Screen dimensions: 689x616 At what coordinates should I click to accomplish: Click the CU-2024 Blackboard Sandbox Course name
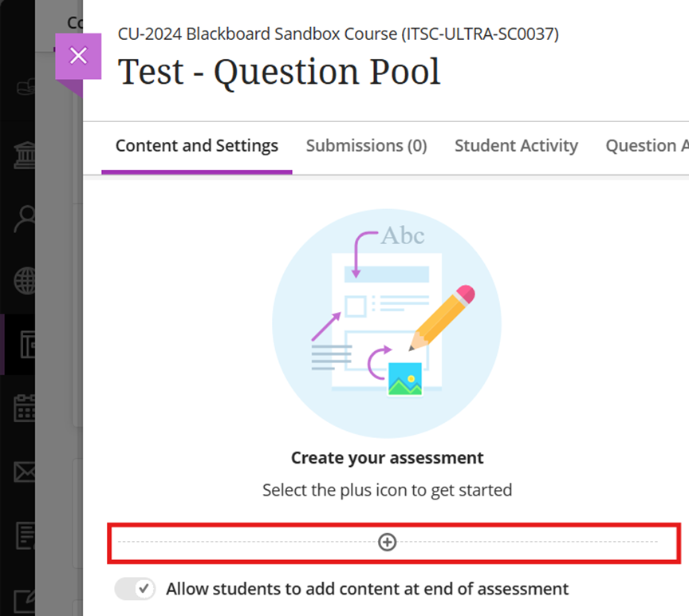pyautogui.click(x=338, y=34)
